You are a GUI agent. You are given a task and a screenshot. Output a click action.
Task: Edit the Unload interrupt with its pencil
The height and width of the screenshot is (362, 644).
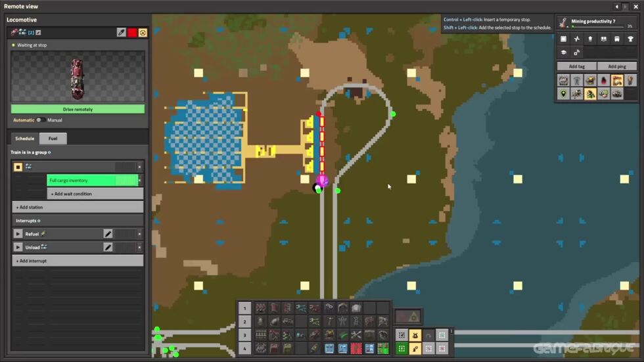[108, 247]
